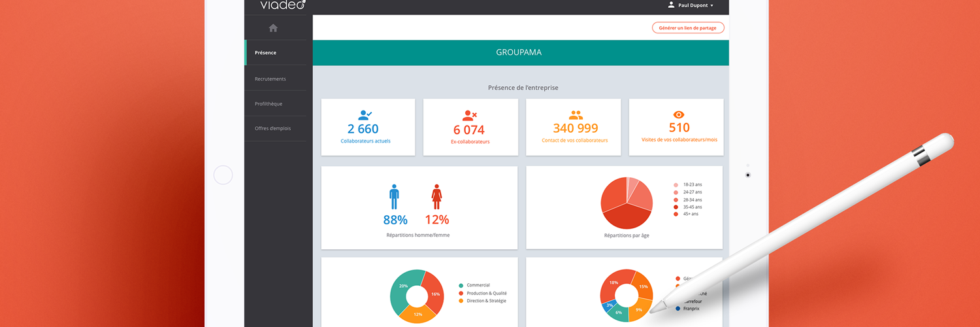Click Contact de vos collaborateurs label
This screenshot has width=980, height=327.
point(575,141)
